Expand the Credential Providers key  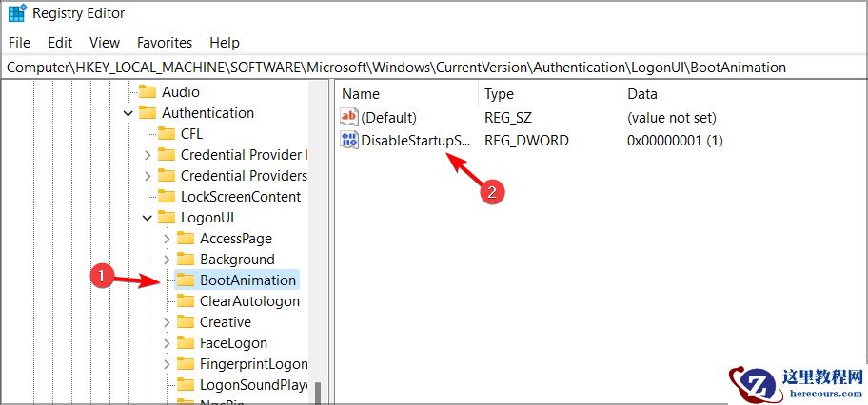coord(148,177)
